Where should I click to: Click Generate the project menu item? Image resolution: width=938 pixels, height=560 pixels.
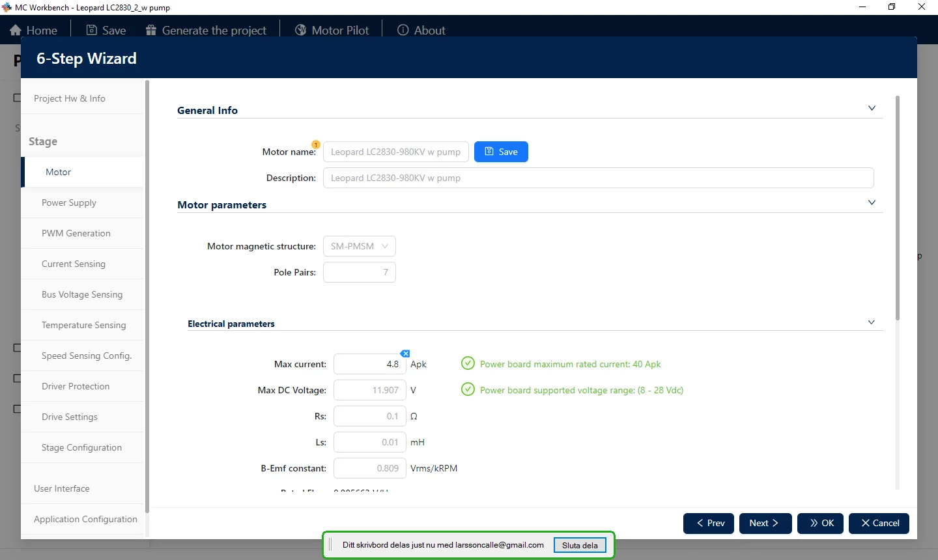click(206, 31)
